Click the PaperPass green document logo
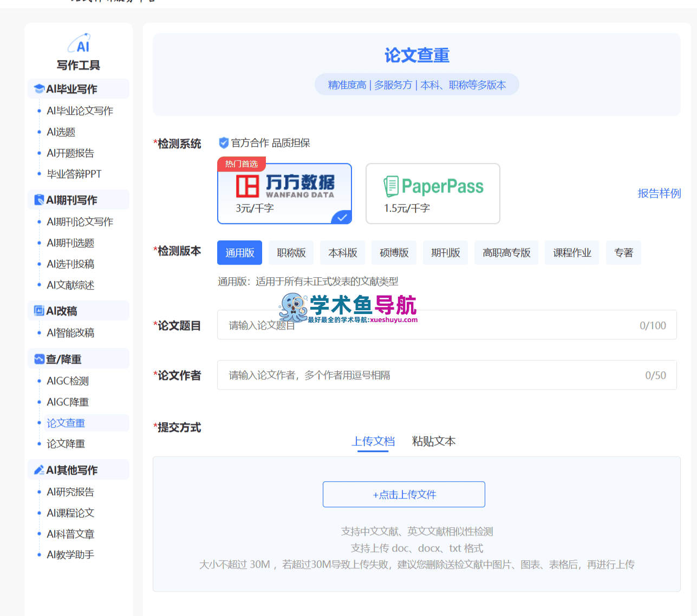This screenshot has width=697, height=616. click(x=391, y=186)
